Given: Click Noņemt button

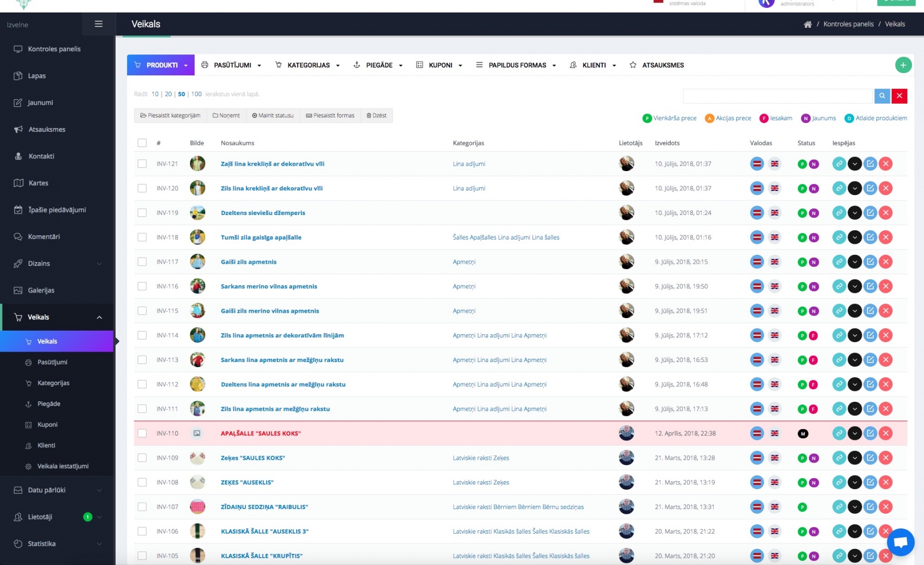Looking at the screenshot, I should (x=226, y=116).
